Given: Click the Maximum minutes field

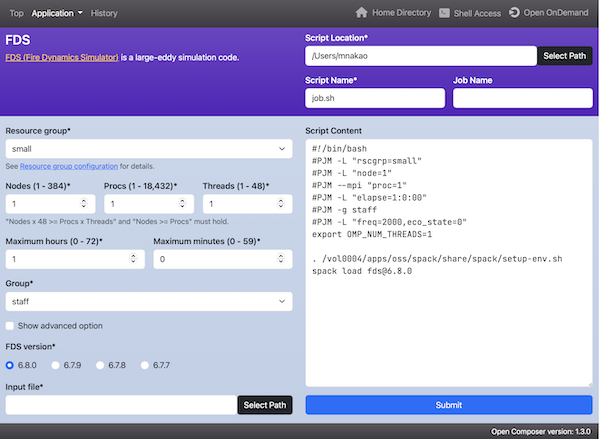Looking at the screenshot, I should click(223, 259).
